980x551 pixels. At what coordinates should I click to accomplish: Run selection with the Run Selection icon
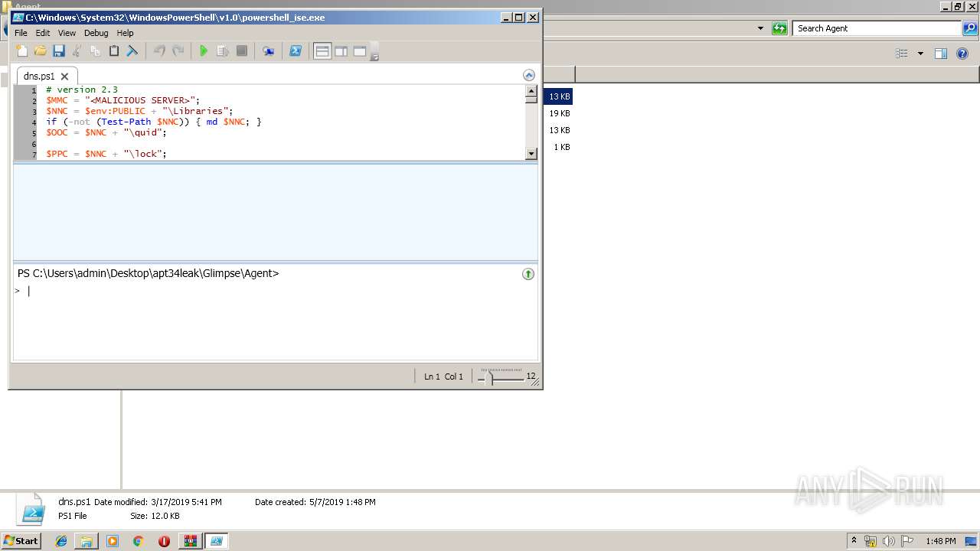click(x=223, y=51)
